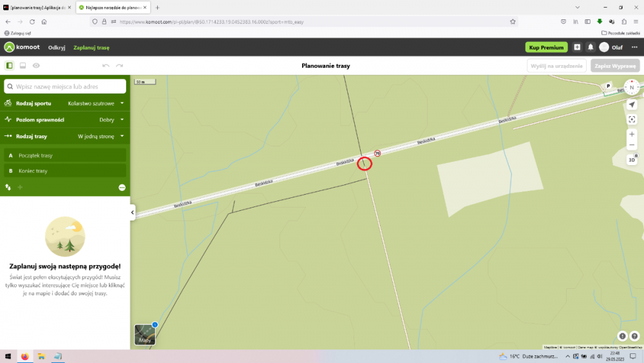Screen dimensions: 644x363
Task: Toggle the eye visibility icon
Action: [x=36, y=66]
